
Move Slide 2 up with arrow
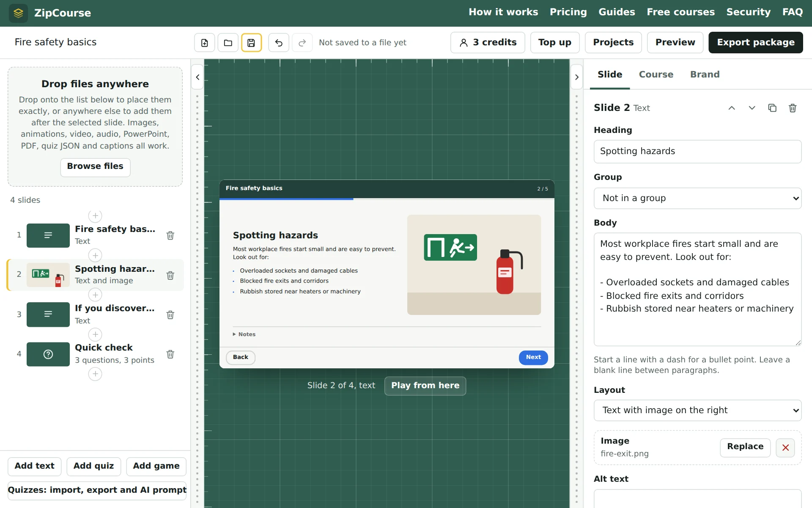tap(732, 108)
